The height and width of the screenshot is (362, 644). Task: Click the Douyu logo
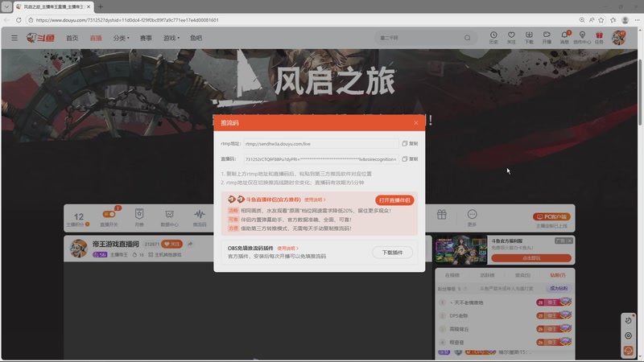pos(40,38)
